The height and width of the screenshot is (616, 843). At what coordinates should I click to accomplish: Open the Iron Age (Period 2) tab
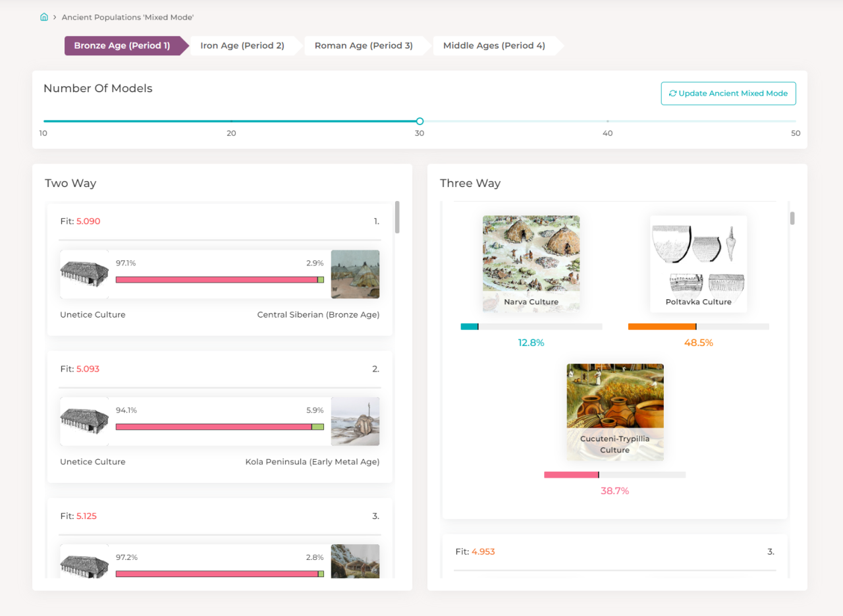pos(242,45)
